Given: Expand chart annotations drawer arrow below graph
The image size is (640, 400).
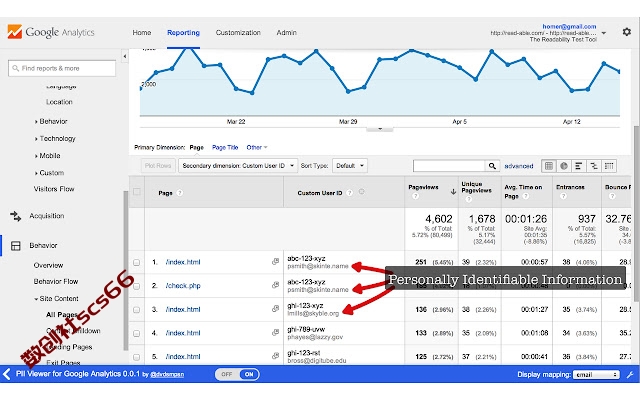Looking at the screenshot, I should 380,129.
